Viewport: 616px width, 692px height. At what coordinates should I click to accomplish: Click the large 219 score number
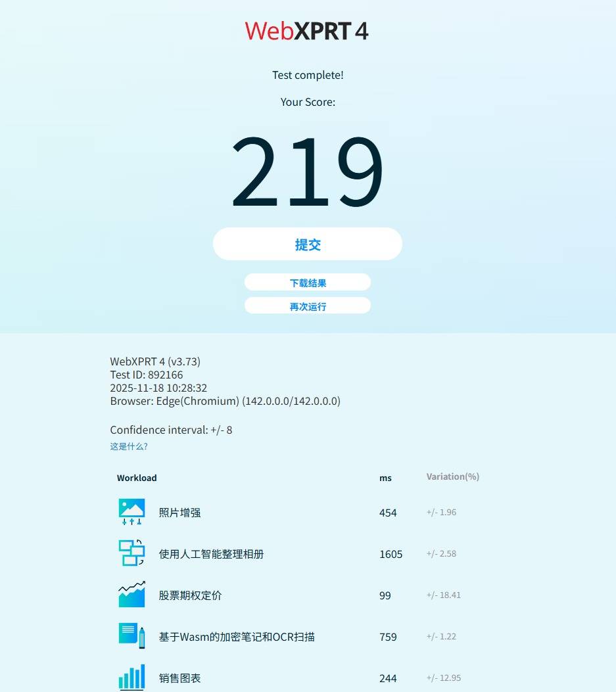[307, 172]
